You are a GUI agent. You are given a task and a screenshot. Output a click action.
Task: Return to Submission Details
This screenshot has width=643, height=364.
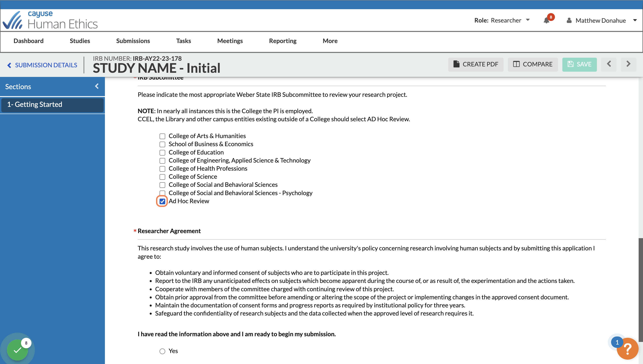(x=46, y=65)
